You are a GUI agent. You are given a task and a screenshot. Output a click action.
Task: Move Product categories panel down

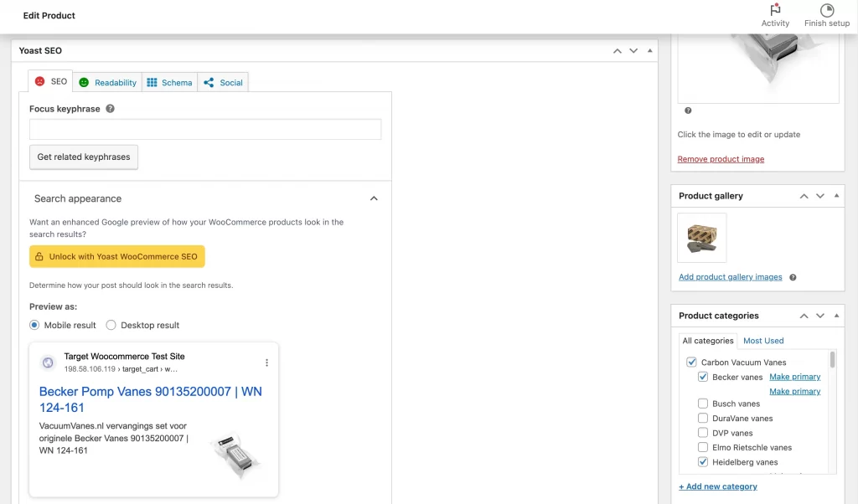click(819, 316)
